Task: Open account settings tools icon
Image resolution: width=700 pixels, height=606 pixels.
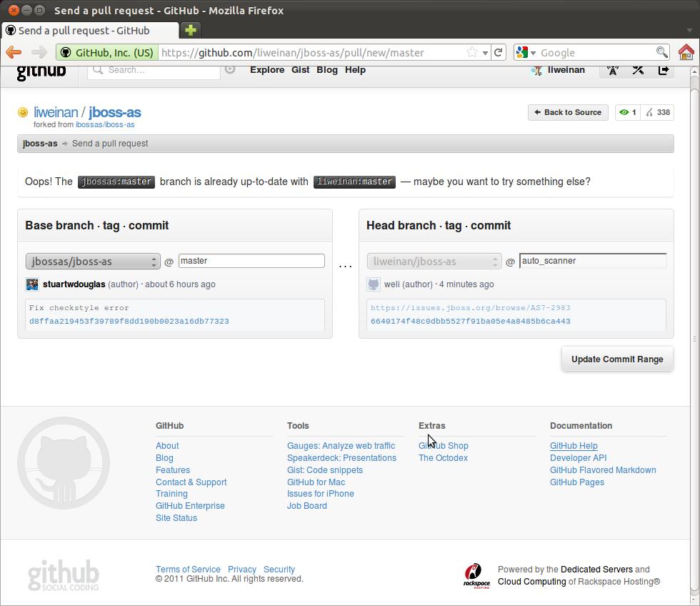Action: click(x=638, y=70)
